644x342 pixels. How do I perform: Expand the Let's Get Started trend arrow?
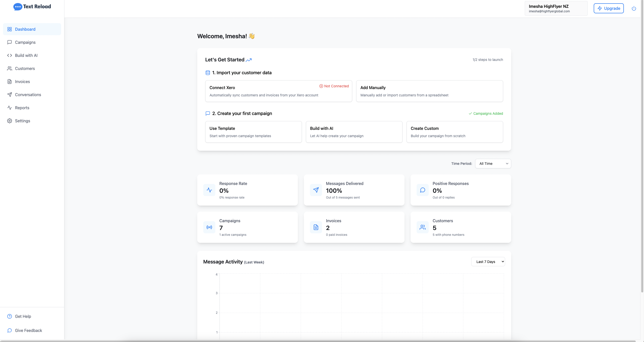[x=249, y=60]
